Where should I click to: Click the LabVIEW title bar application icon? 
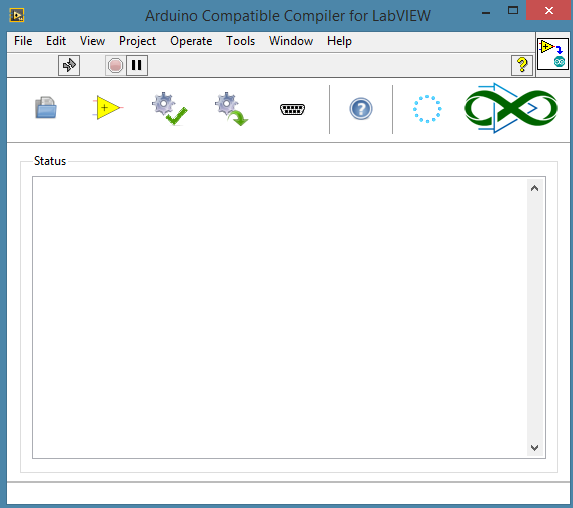(17, 15)
